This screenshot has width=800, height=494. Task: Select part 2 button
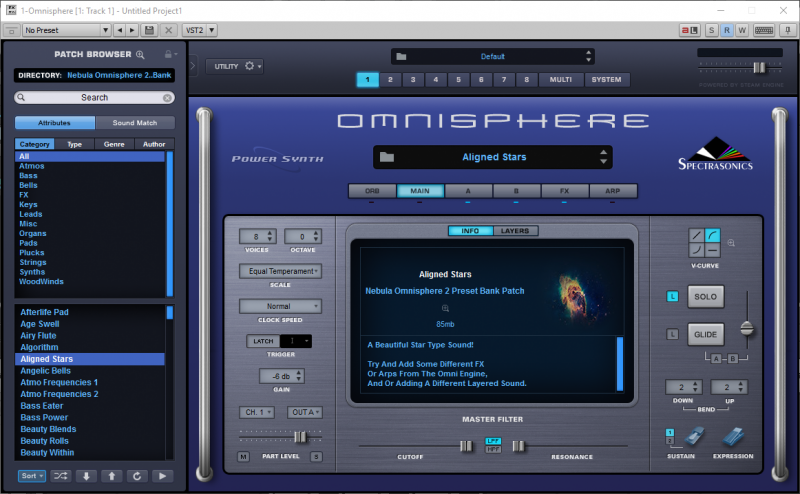pos(390,80)
